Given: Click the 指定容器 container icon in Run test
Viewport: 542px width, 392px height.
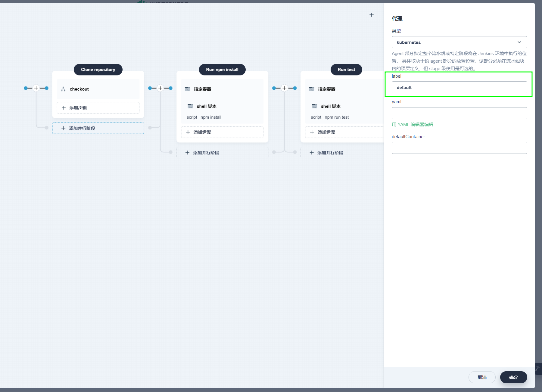Looking at the screenshot, I should (311, 89).
